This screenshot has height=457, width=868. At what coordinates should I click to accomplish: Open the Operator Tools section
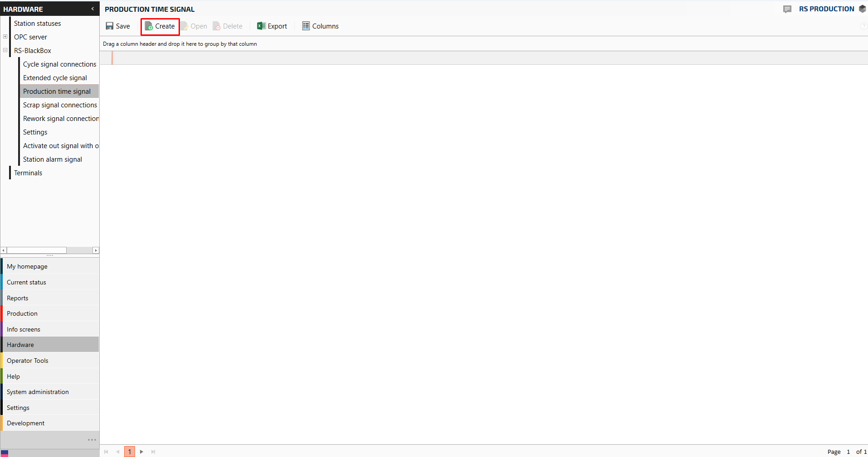pyautogui.click(x=27, y=361)
